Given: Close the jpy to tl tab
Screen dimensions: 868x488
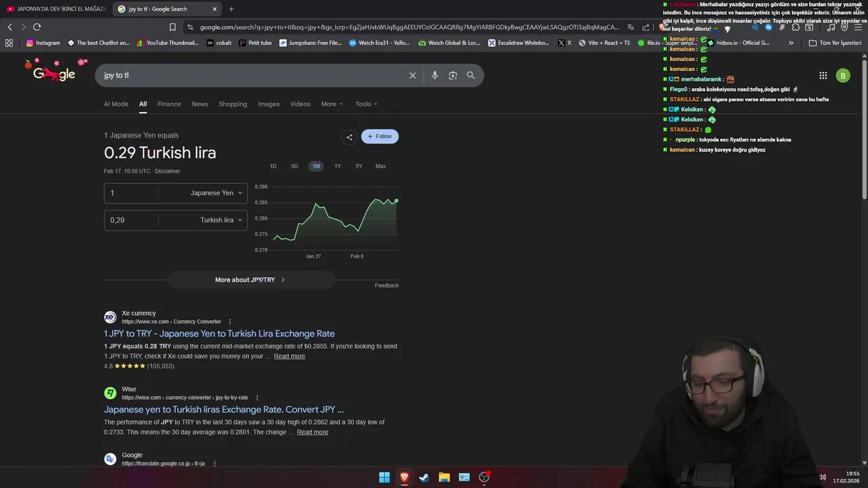Looking at the screenshot, I should click(215, 9).
